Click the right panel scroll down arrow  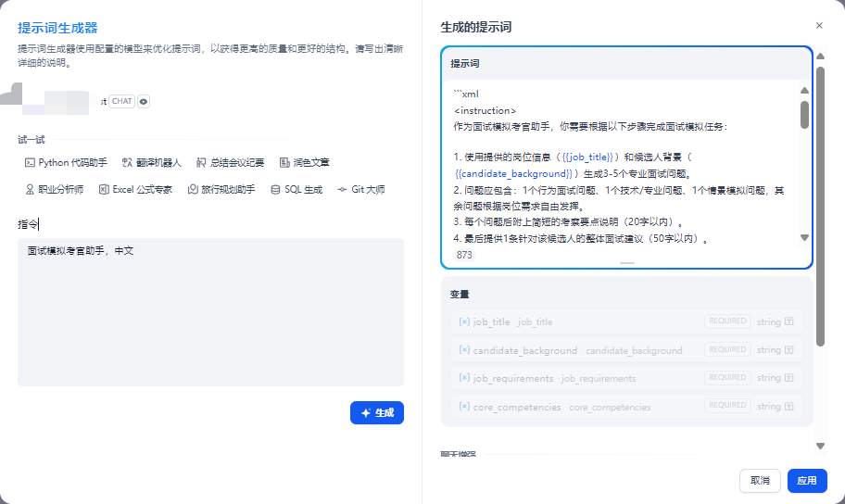click(x=820, y=446)
